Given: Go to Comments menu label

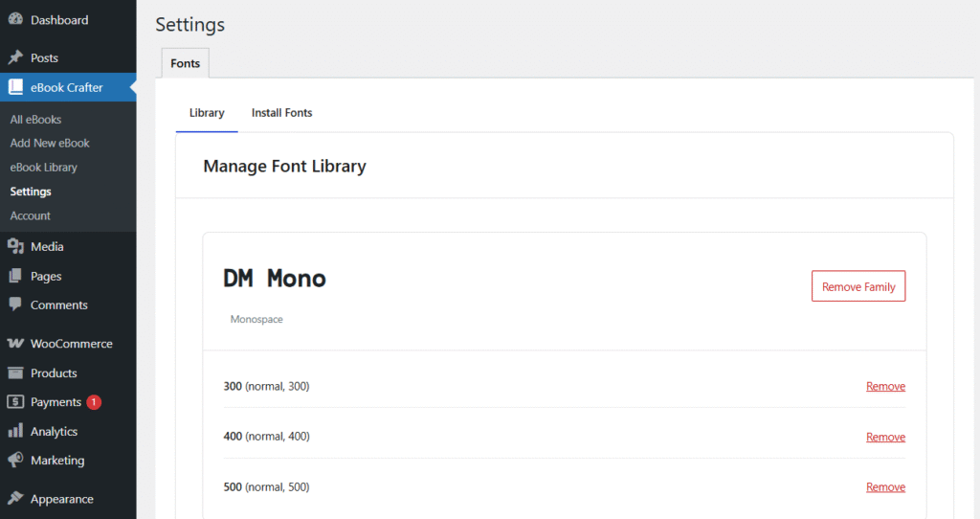Looking at the screenshot, I should pyautogui.click(x=59, y=305).
